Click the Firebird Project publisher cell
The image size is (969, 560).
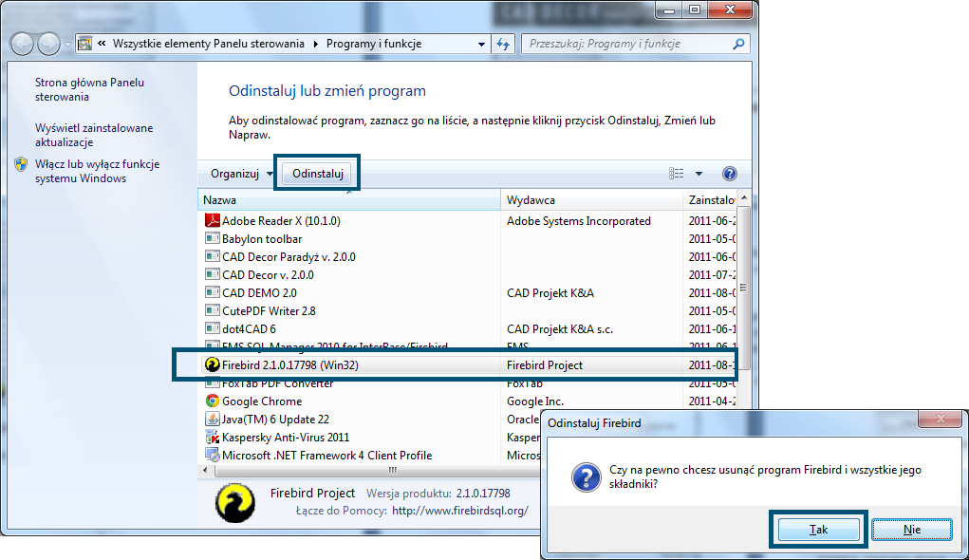coord(545,364)
